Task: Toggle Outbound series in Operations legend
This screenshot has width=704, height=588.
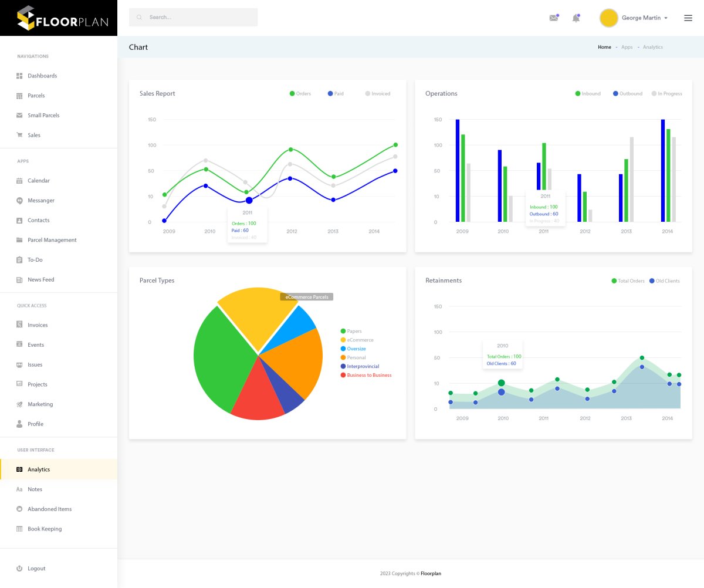Action: [x=627, y=94]
